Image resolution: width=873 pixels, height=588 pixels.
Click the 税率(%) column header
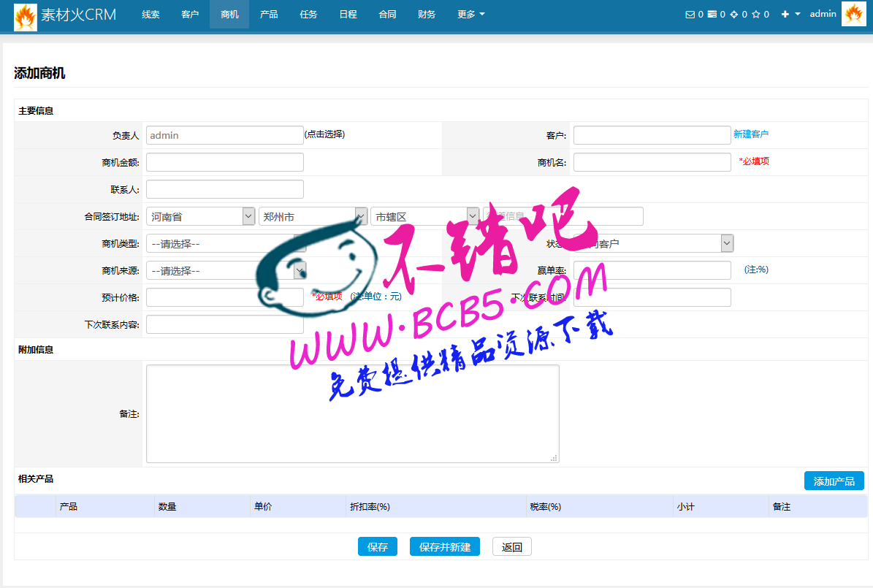(546, 507)
